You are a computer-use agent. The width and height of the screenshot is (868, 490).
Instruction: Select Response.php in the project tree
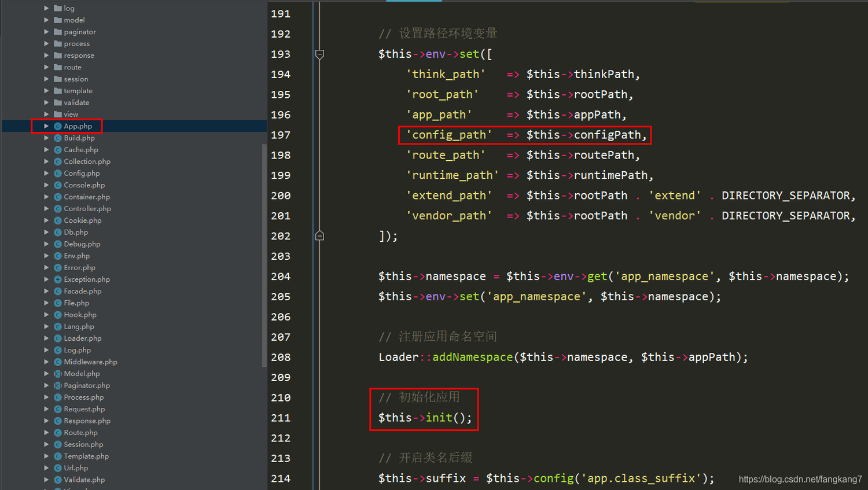click(x=87, y=421)
